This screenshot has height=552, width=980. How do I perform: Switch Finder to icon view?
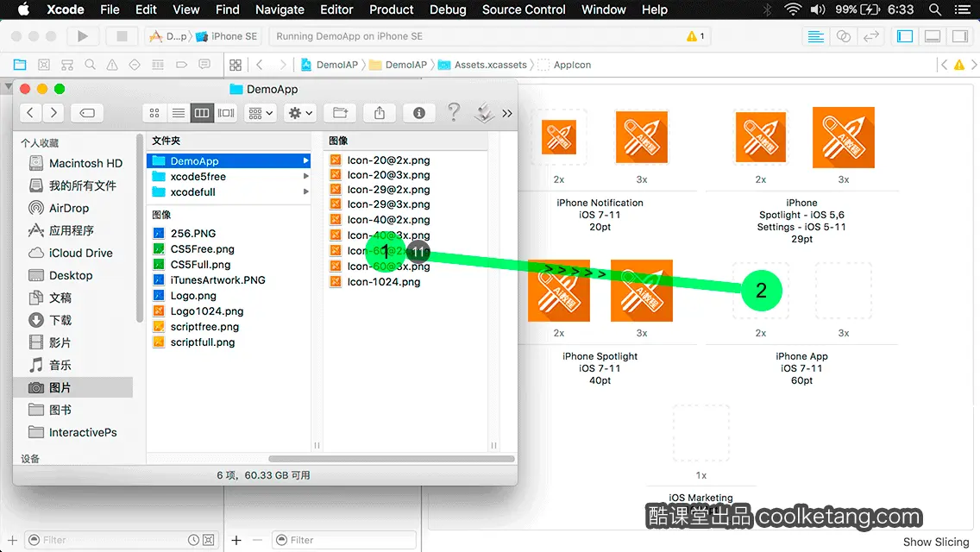pos(154,113)
